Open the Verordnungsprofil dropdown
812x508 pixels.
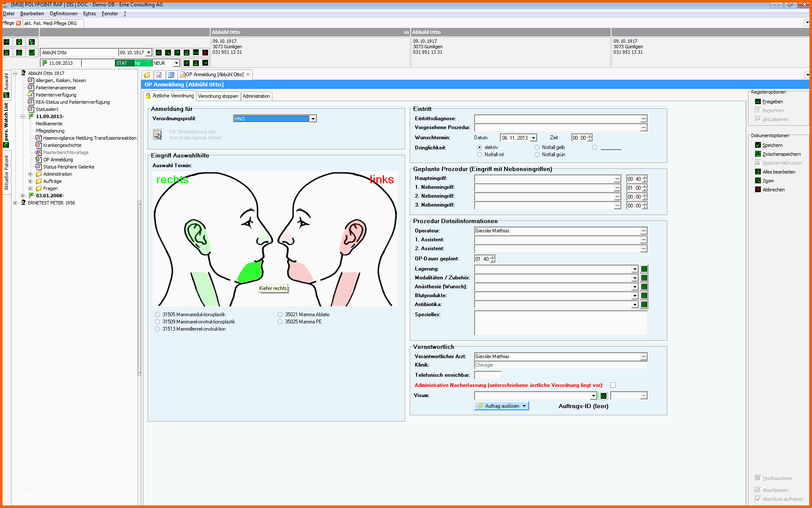point(313,119)
